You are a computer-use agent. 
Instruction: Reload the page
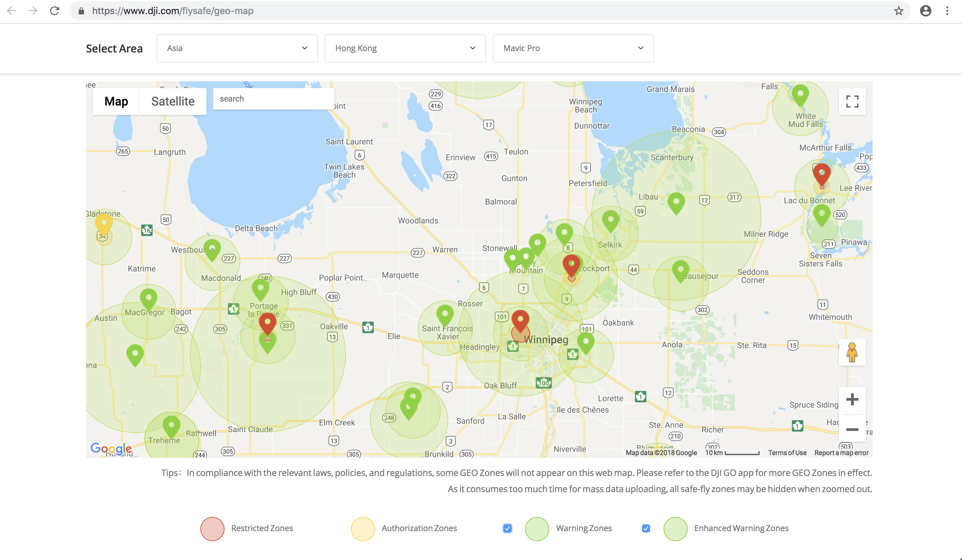[54, 11]
